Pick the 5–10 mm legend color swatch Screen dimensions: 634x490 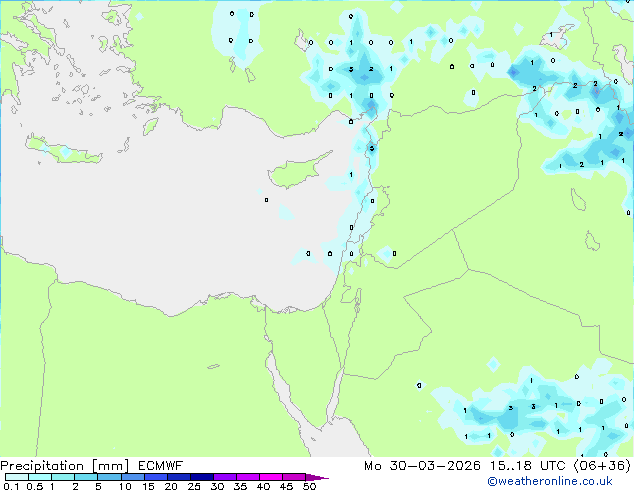click(x=109, y=477)
